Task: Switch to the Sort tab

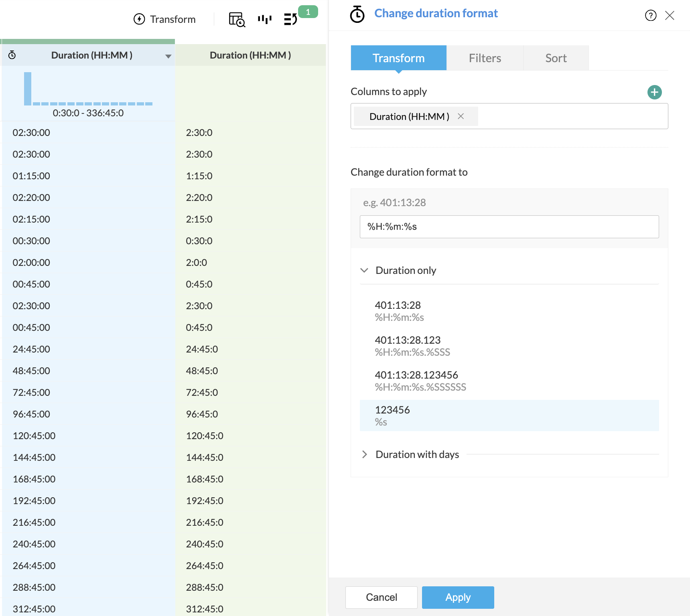Action: (556, 58)
